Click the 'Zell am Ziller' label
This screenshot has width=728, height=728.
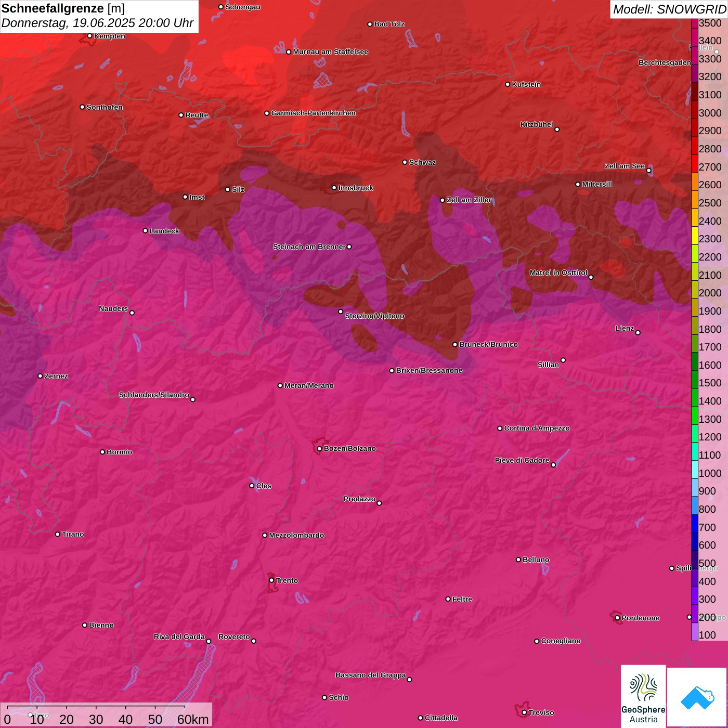(x=469, y=200)
